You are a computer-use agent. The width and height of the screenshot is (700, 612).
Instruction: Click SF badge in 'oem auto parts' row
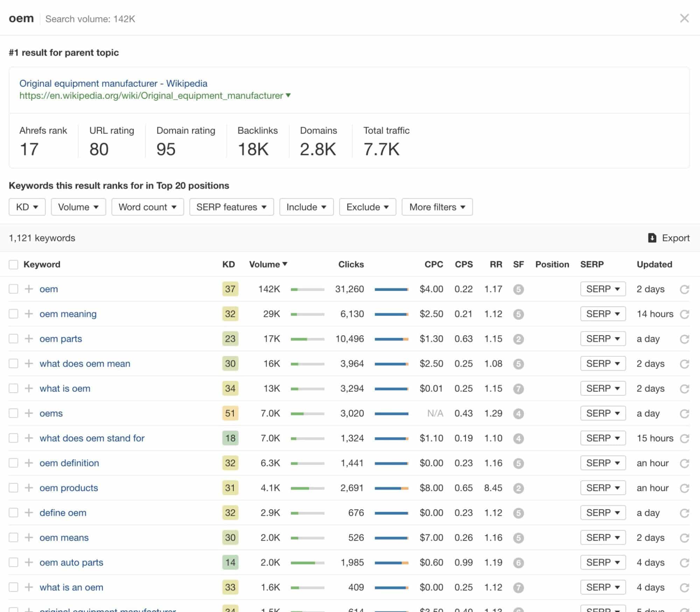pos(518,563)
